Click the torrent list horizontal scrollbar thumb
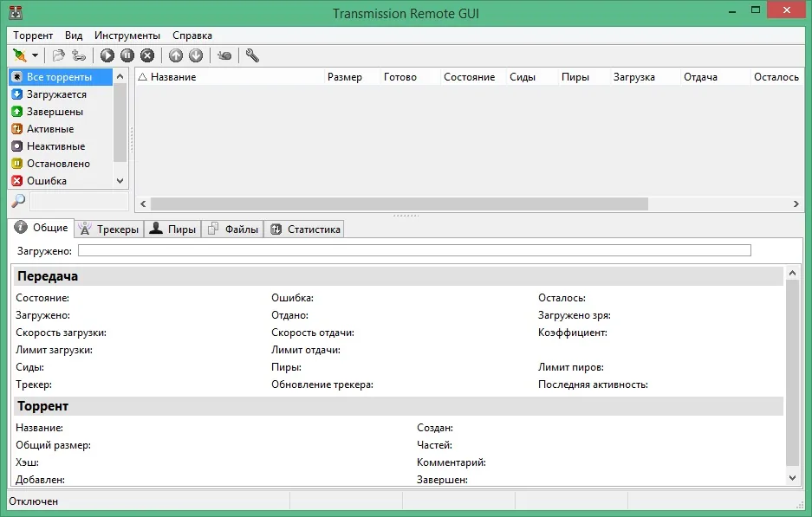 400,204
